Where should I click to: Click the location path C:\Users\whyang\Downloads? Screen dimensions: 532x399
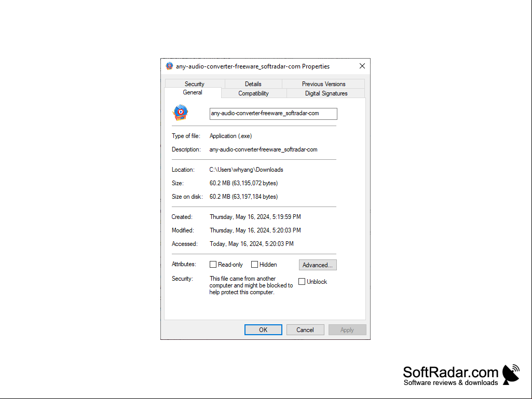pyautogui.click(x=247, y=170)
